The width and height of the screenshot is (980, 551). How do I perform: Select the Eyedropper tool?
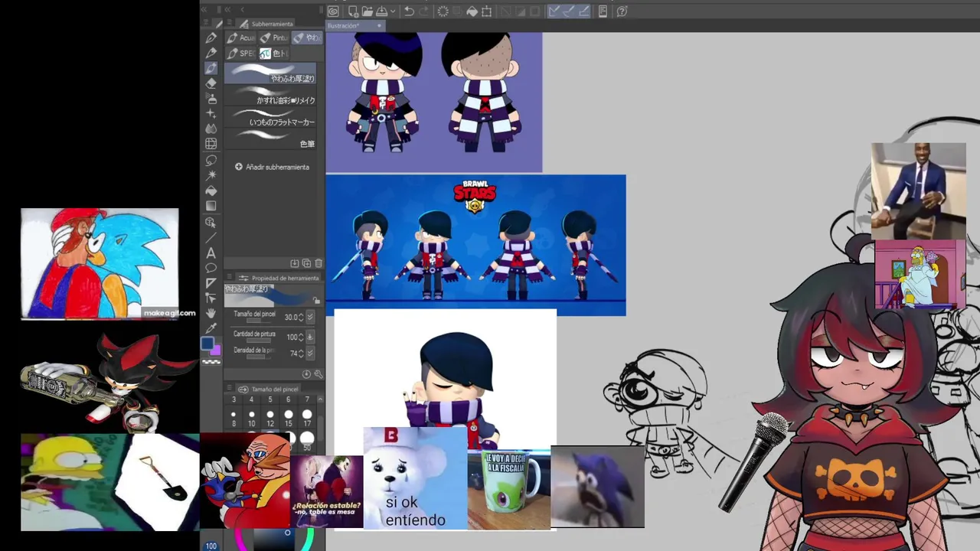[211, 328]
